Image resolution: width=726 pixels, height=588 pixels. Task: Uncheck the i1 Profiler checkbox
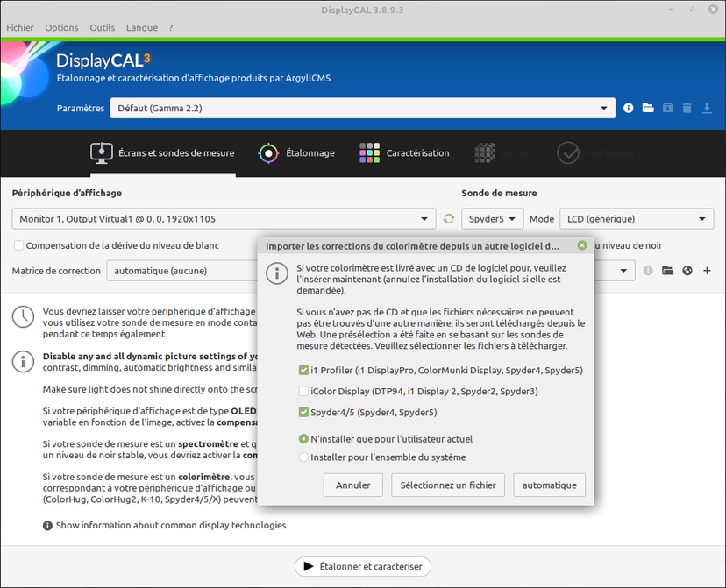click(x=303, y=370)
